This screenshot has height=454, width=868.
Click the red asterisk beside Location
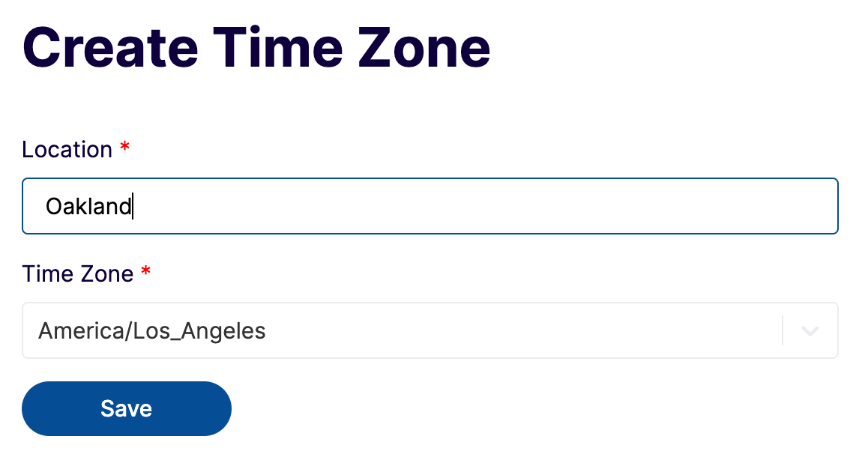pyautogui.click(x=124, y=148)
